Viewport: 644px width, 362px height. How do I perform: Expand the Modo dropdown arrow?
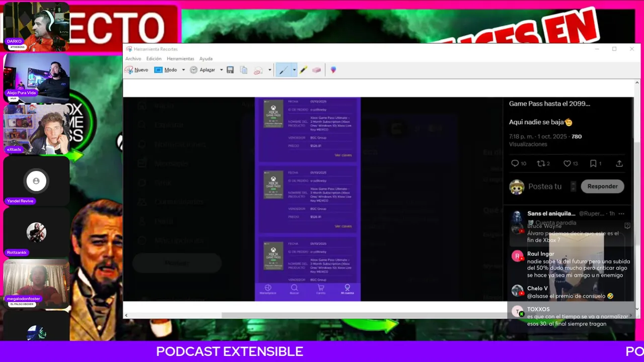[183, 70]
